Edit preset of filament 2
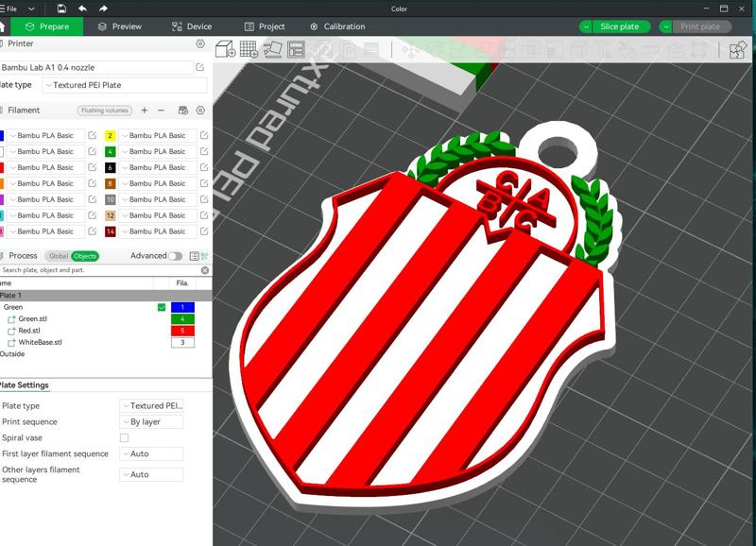 pos(204,135)
